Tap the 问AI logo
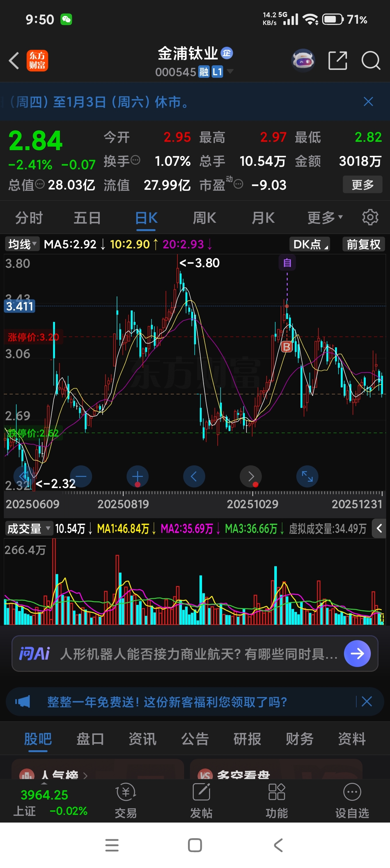 click(34, 654)
